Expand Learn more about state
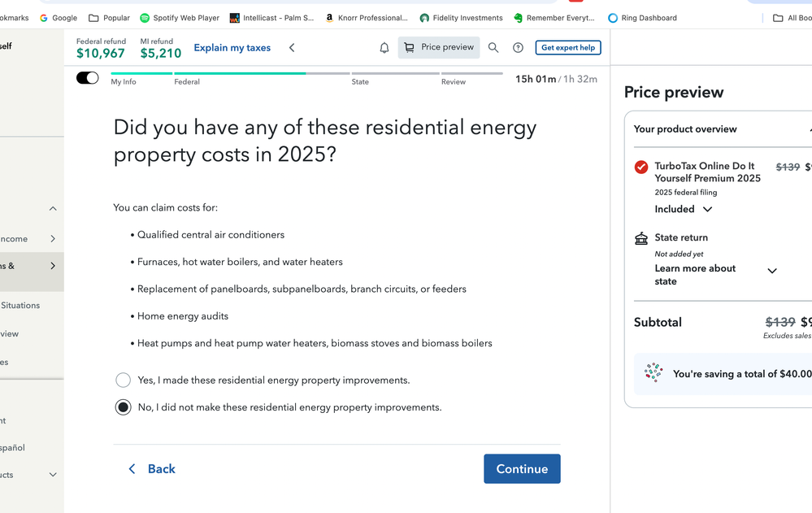This screenshot has height=513, width=812. (771, 270)
